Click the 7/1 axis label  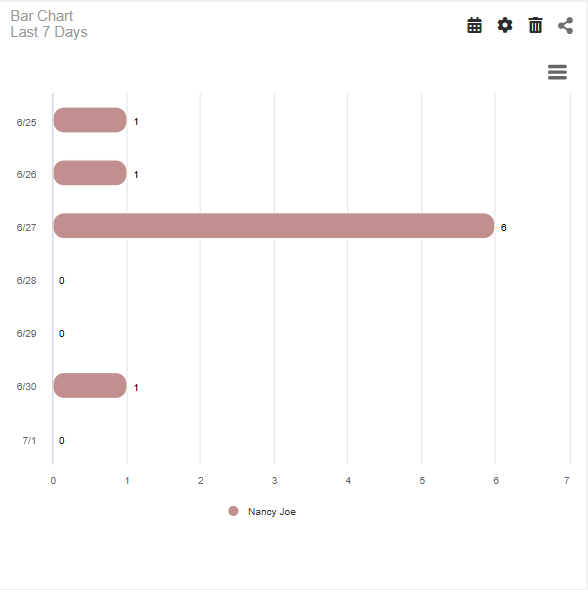tap(29, 441)
